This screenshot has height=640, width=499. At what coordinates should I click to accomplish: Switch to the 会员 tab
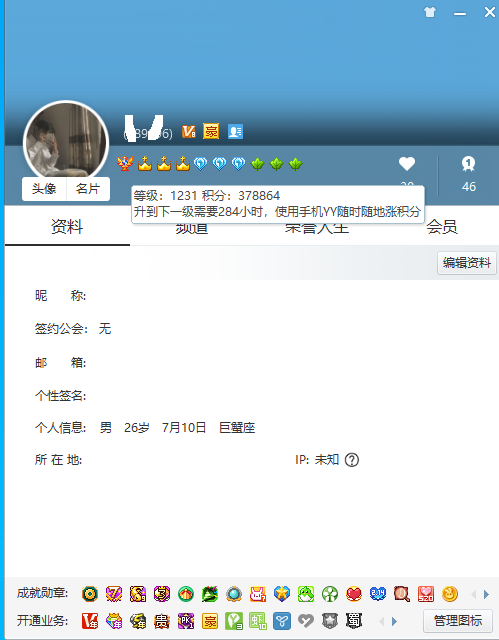click(x=442, y=227)
